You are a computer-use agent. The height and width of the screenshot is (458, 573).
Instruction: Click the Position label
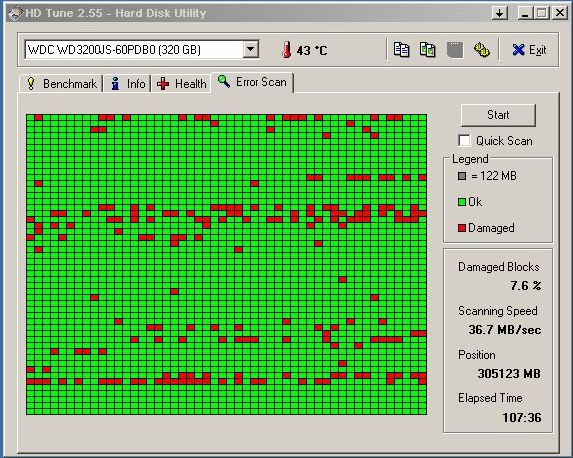click(x=477, y=355)
